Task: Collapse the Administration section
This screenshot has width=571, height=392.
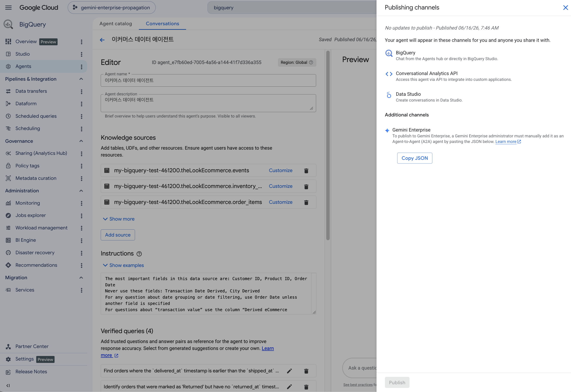Action: (x=81, y=191)
